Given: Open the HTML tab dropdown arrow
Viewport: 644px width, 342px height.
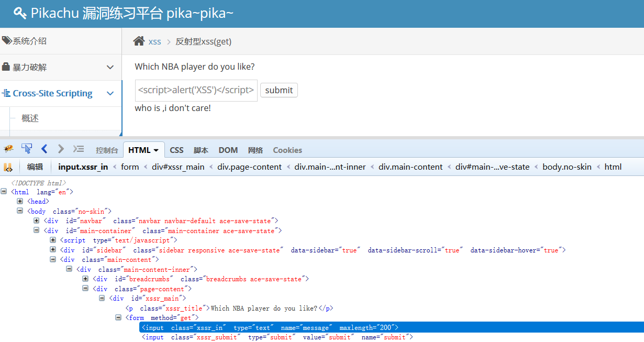Looking at the screenshot, I should [156, 150].
